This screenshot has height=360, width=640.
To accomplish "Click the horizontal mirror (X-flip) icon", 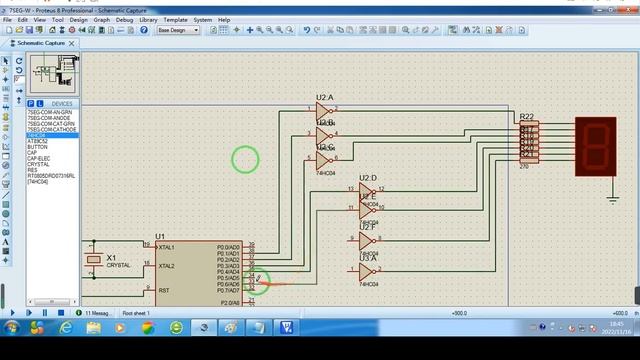I will coord(19,91).
